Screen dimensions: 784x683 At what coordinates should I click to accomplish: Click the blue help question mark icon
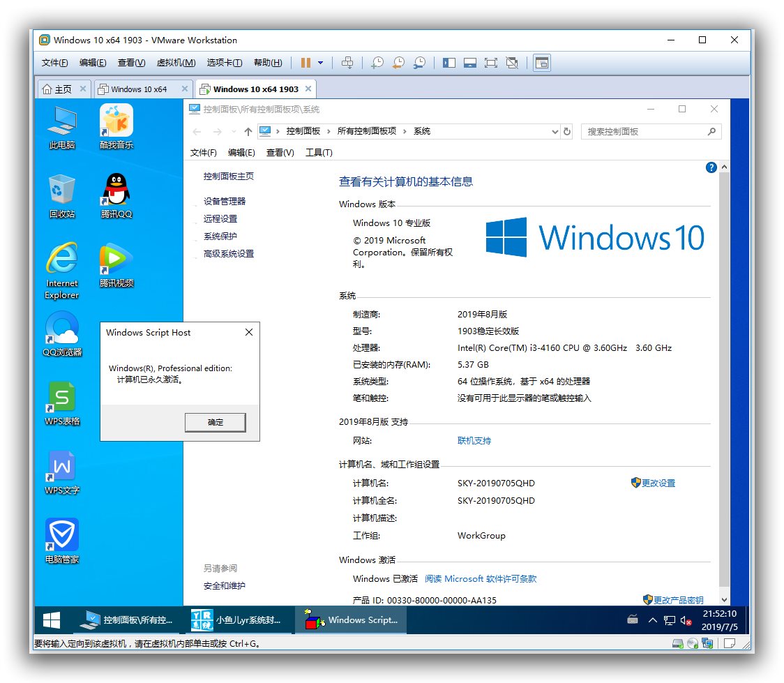tap(711, 167)
